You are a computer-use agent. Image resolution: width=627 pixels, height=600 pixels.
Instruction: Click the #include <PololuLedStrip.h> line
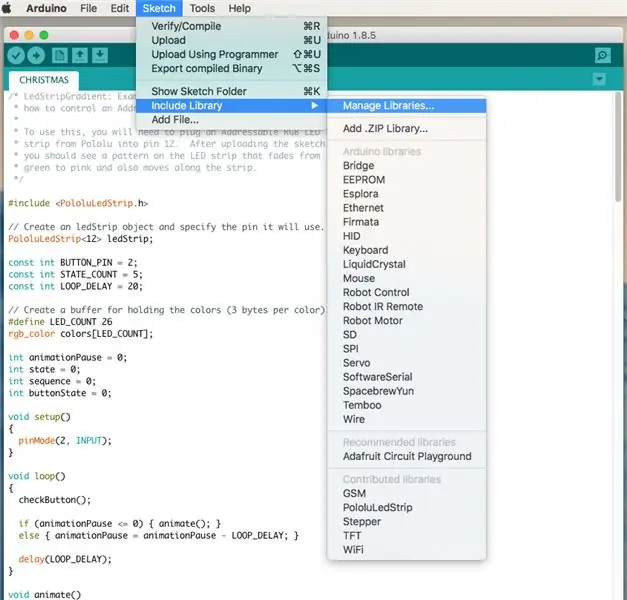tap(78, 203)
